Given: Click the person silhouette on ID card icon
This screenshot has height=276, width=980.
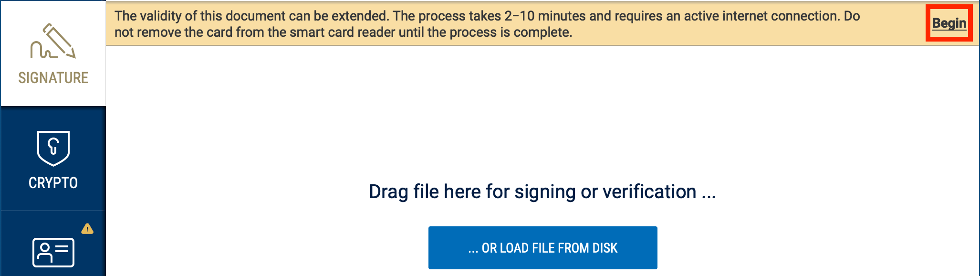Looking at the screenshot, I should 45,253.
